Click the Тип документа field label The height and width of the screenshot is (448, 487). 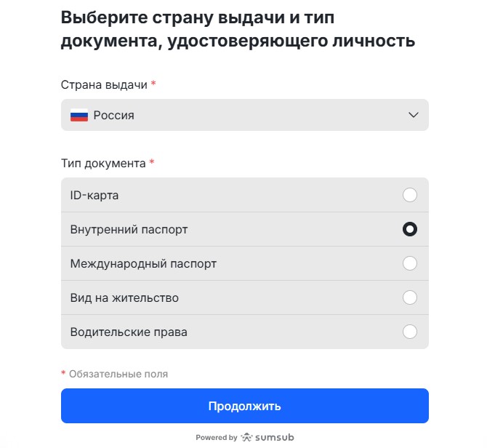(x=104, y=163)
